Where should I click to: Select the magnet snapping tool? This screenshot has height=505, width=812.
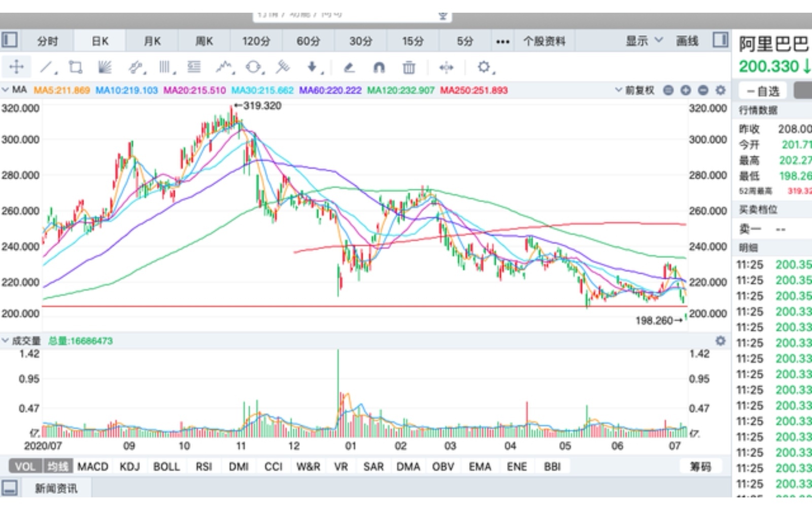click(379, 66)
